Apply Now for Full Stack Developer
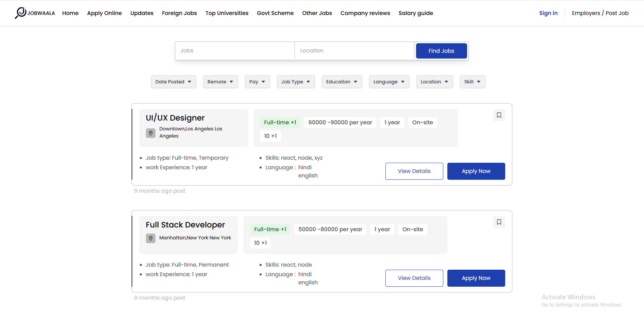 [x=476, y=278]
